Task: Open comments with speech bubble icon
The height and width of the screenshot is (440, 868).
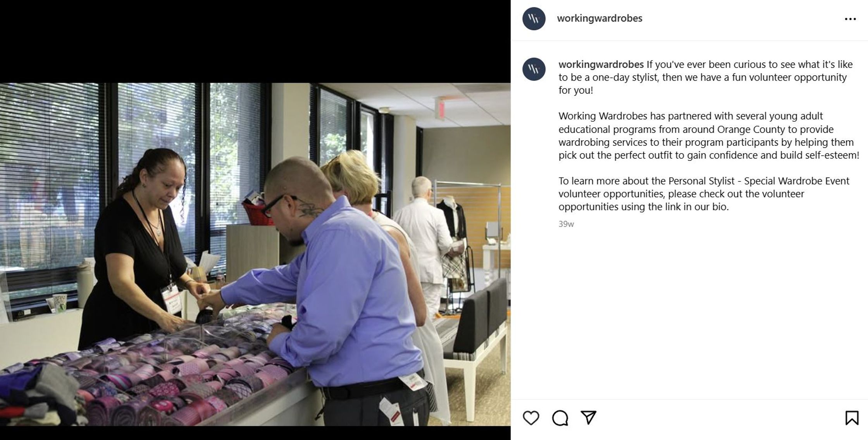Action: pos(560,418)
